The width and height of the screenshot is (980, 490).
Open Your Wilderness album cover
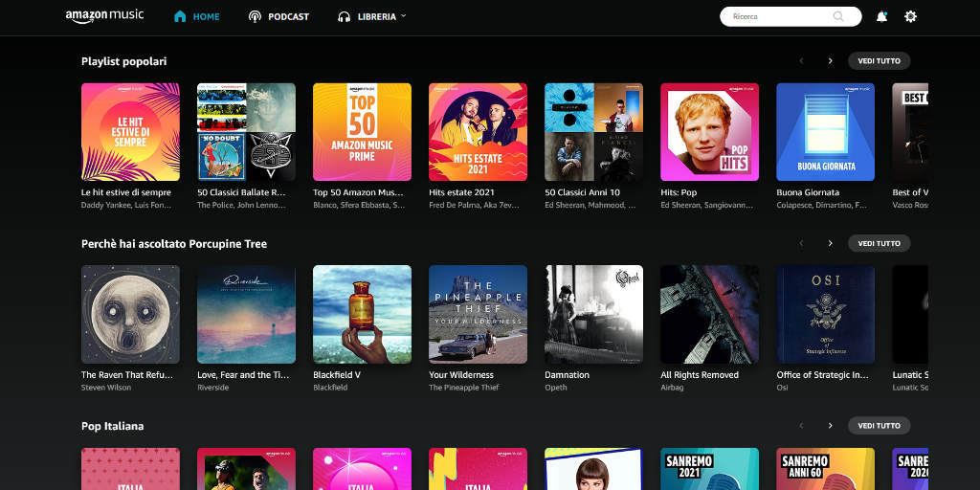pos(479,314)
